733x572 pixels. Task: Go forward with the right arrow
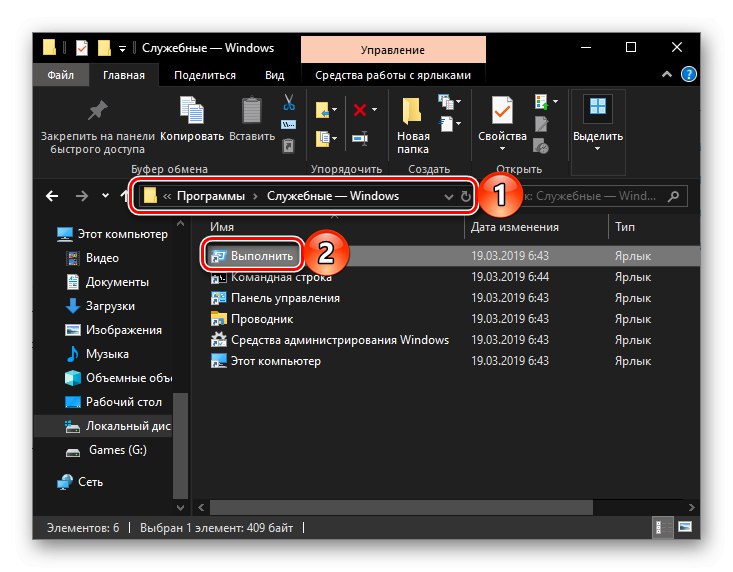(82, 196)
